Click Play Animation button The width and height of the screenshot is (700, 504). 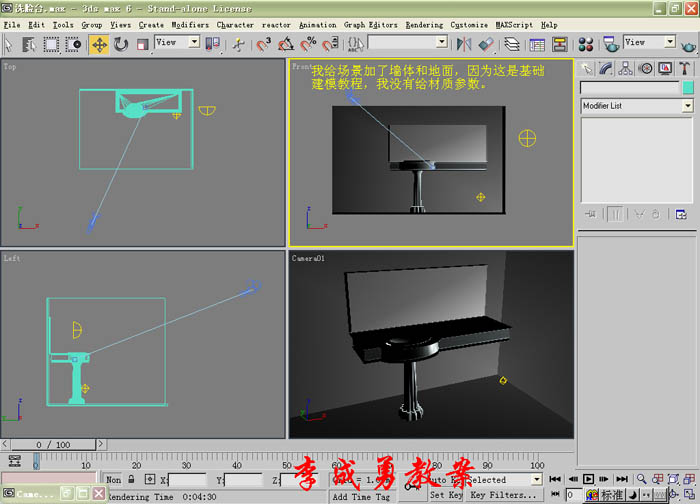(588, 479)
